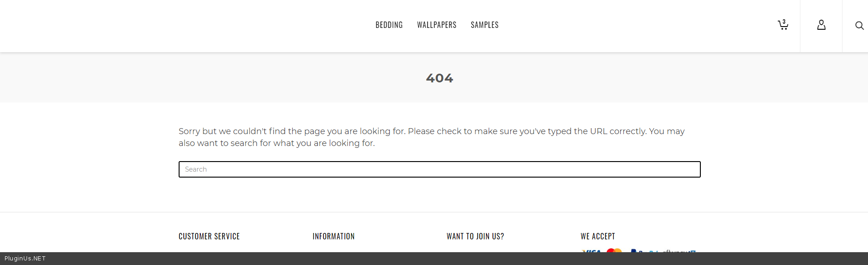The width and height of the screenshot is (868, 265).
Task: Click the Customer Service footer heading
Action: [209, 237]
